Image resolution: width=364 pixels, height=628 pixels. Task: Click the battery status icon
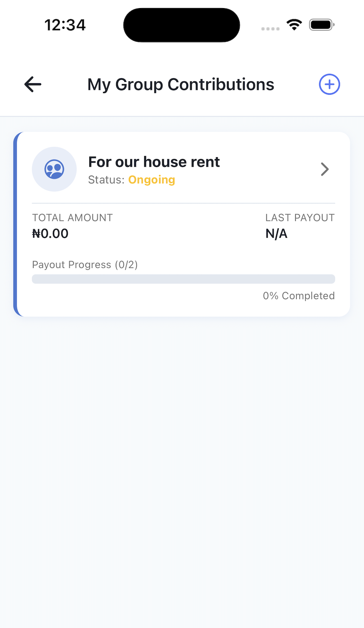pyautogui.click(x=321, y=25)
